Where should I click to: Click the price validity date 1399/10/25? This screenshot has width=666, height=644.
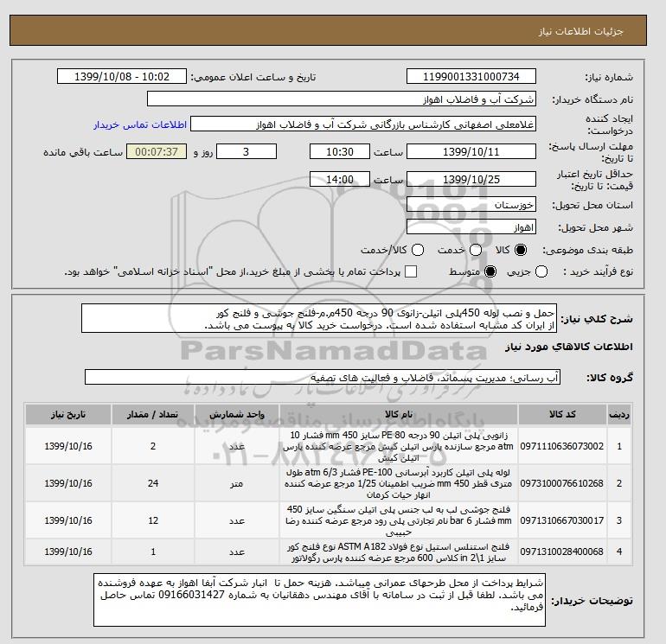[x=471, y=179]
